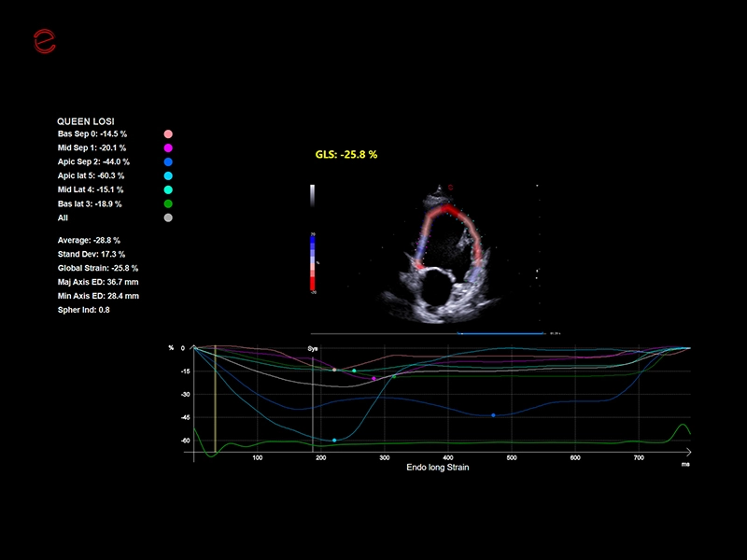Select the Apic lat 5 strain label
747x560 pixels.
point(91,175)
